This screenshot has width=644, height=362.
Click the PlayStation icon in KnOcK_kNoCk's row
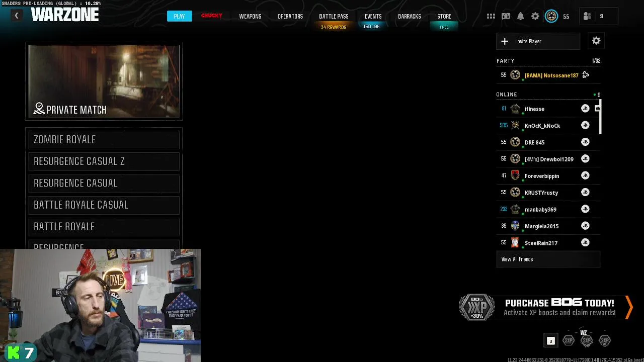tap(585, 125)
